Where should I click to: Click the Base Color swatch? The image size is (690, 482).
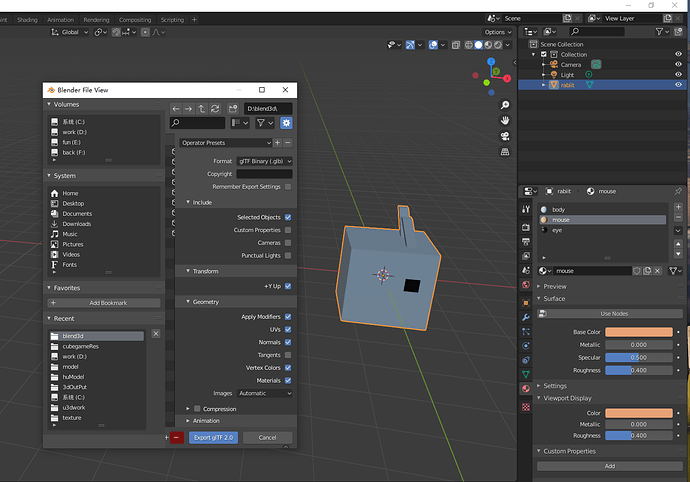[x=638, y=332]
